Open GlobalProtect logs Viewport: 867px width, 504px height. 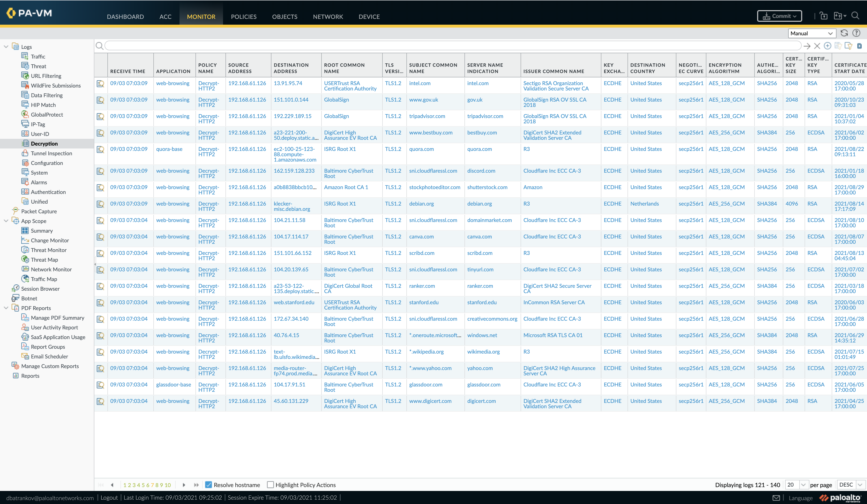point(47,115)
